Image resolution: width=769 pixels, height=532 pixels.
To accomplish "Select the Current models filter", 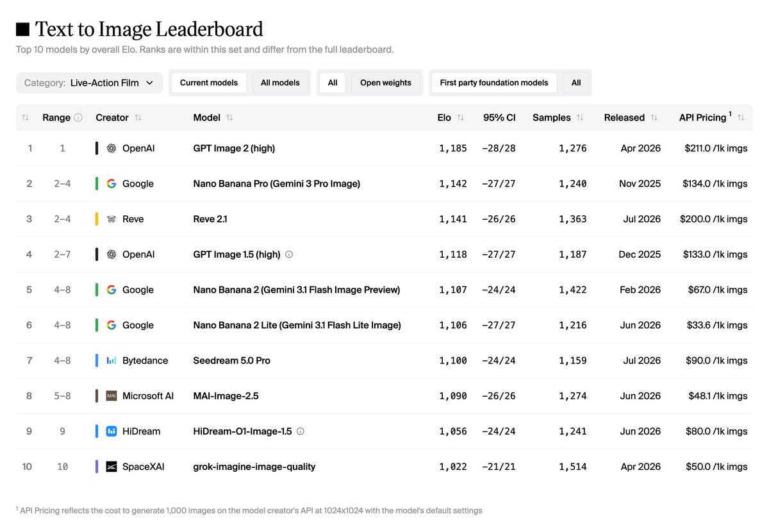I will click(208, 83).
